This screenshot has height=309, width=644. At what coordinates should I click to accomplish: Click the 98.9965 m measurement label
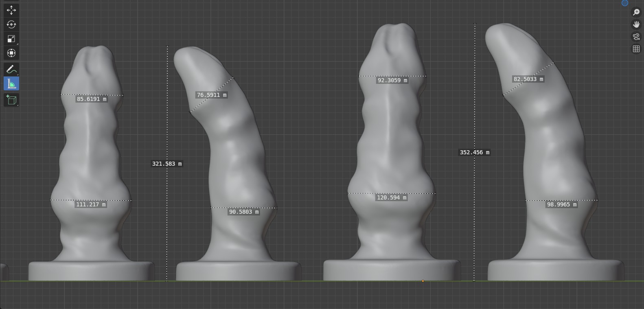(x=562, y=204)
